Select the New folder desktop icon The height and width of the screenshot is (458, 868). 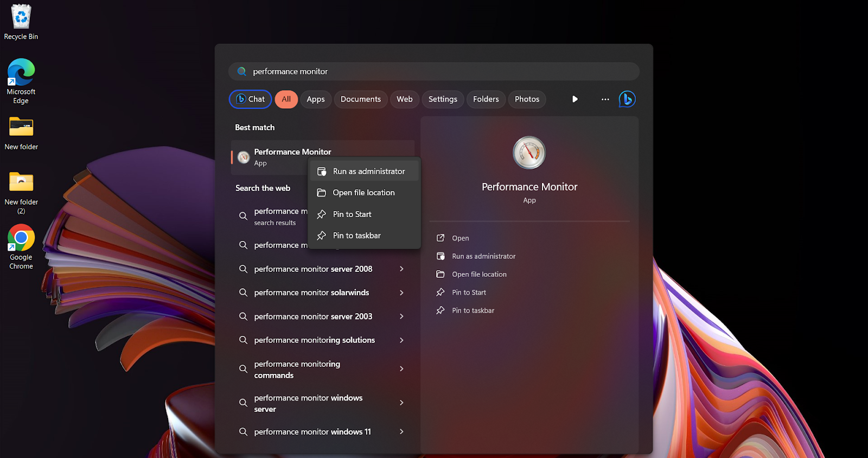point(21,133)
